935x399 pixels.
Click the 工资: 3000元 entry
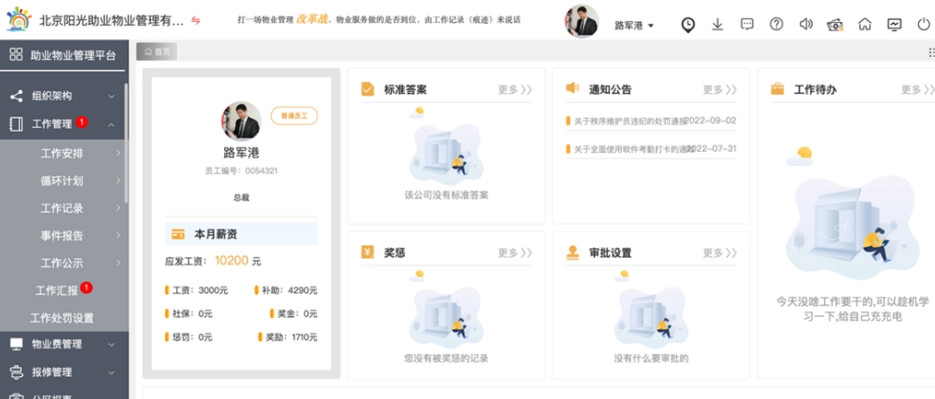point(197,290)
